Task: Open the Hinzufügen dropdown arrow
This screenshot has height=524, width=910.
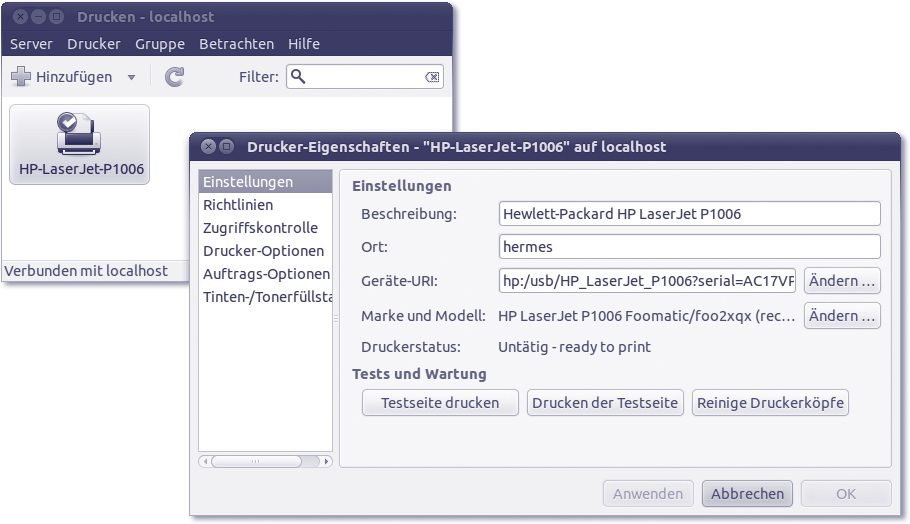Action: 131,77
